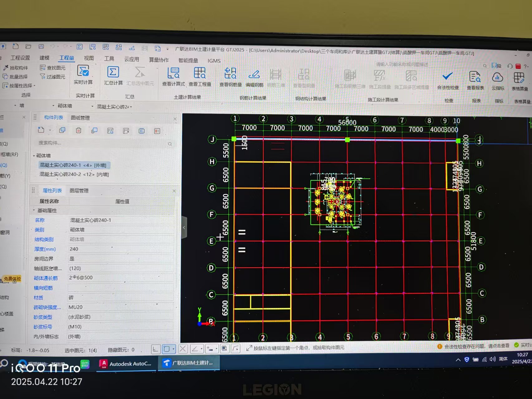Click 砂浆类型 property link
532x399 pixels.
(43, 317)
